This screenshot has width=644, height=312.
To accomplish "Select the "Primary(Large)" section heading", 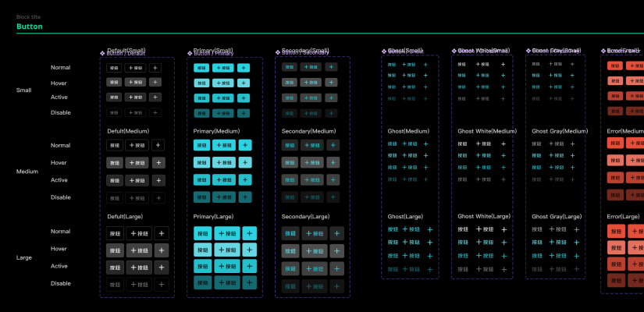I will click(x=213, y=216).
